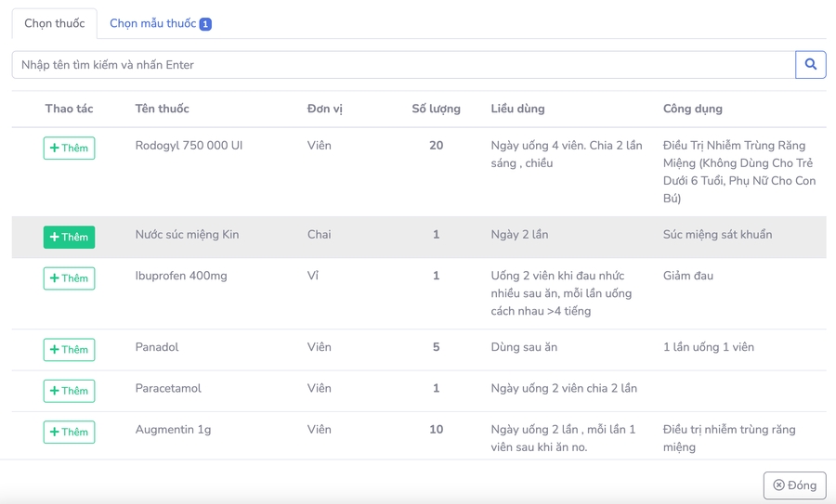Image resolution: width=836 pixels, height=504 pixels.
Task: Click the Tên thuốc column header
Action: [x=162, y=109]
